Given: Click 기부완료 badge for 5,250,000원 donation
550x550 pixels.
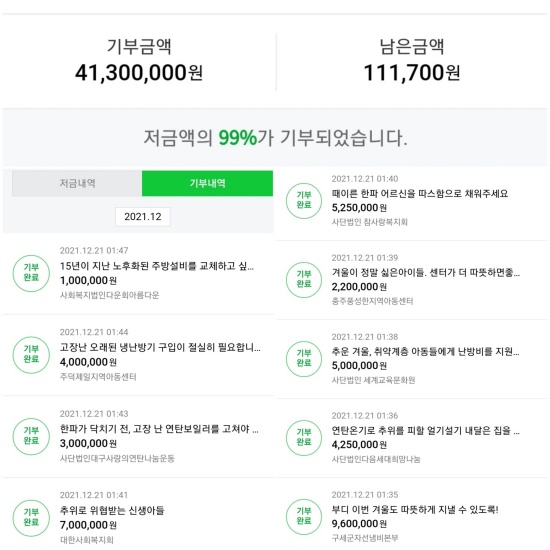Looking at the screenshot, I should point(304,201).
